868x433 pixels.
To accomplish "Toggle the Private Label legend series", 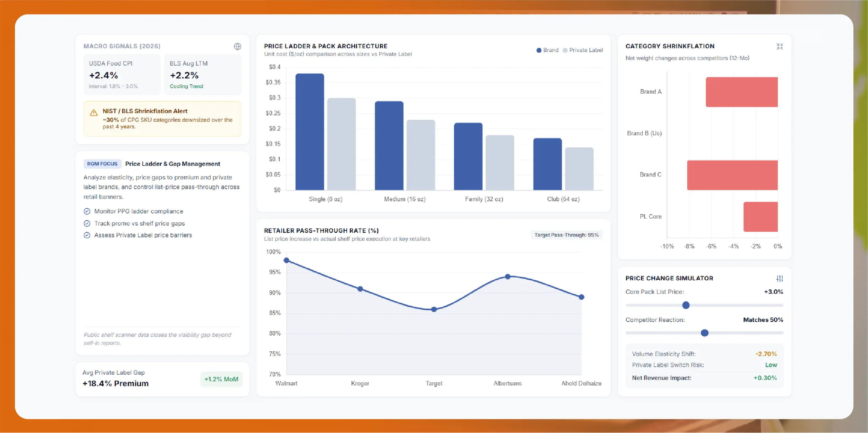I will [582, 50].
